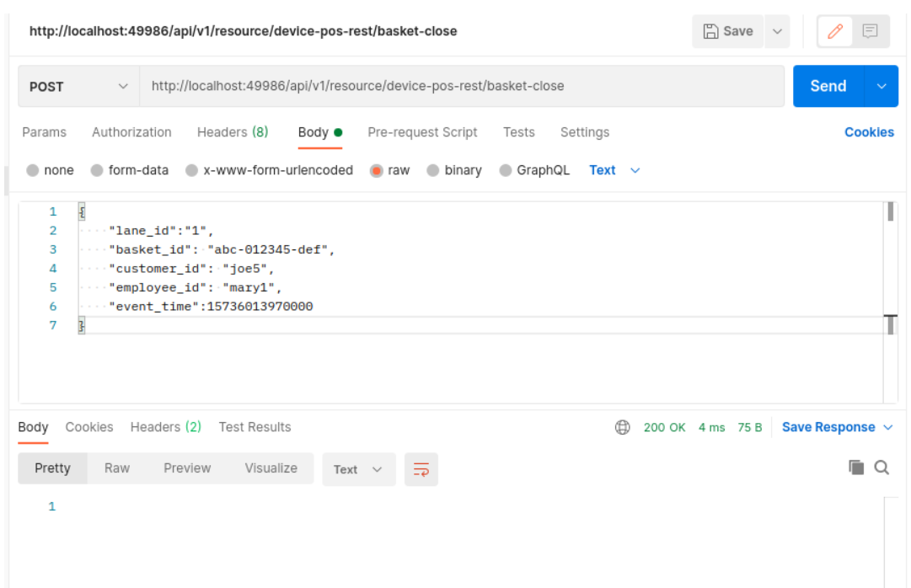The height and width of the screenshot is (588, 911).
Task: Click the 75 B response size
Action: pyautogui.click(x=749, y=428)
